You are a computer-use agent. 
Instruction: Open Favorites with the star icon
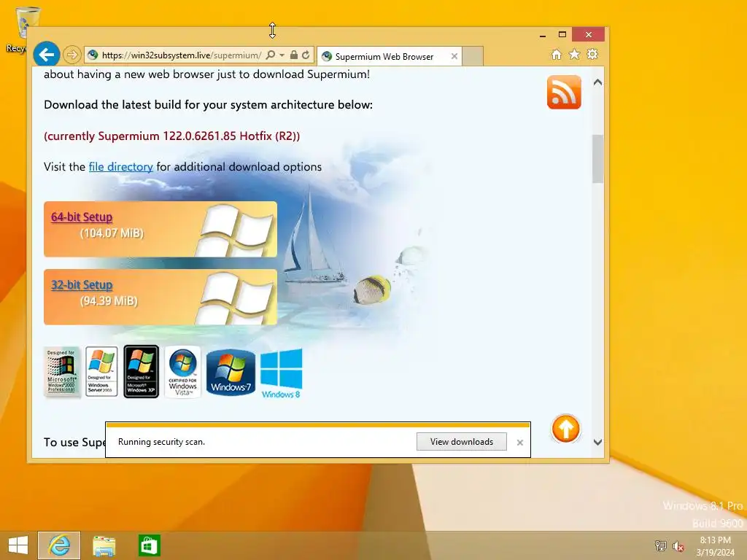tap(575, 54)
